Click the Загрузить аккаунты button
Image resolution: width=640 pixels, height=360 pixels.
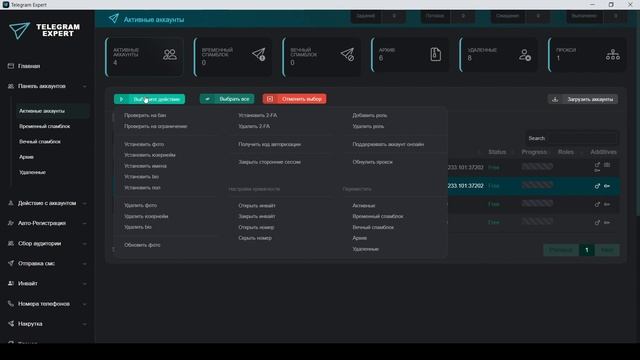582,99
